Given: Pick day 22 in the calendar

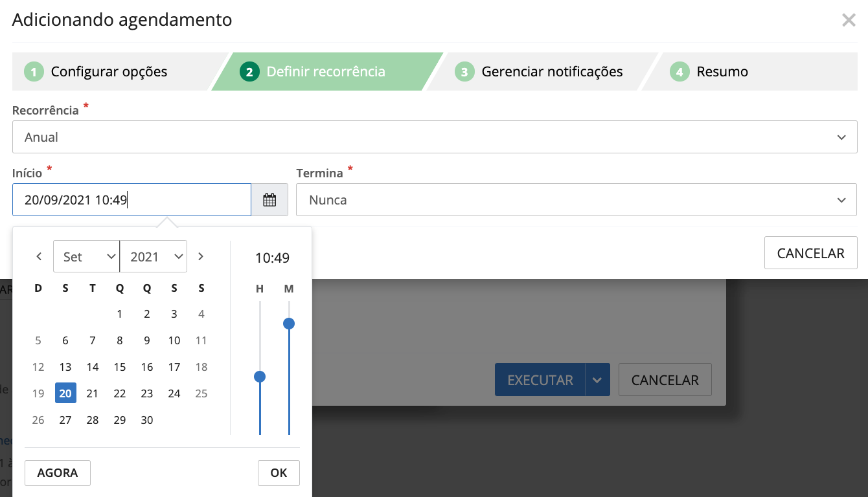Looking at the screenshot, I should pos(120,393).
